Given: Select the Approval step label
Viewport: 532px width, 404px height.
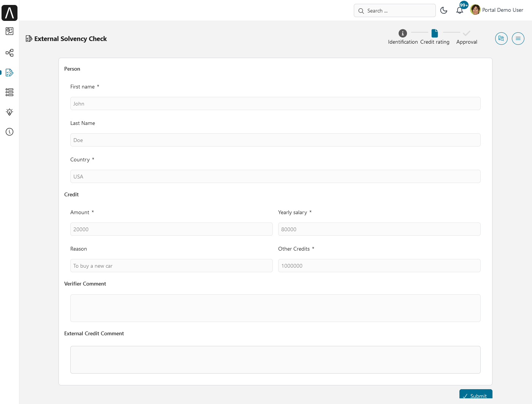Looking at the screenshot, I should click(467, 42).
